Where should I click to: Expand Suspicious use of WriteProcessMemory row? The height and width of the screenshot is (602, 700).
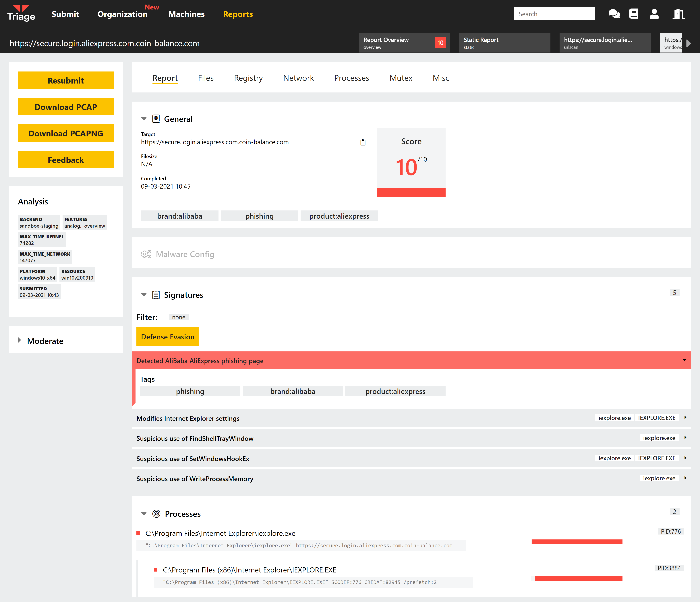coord(685,478)
